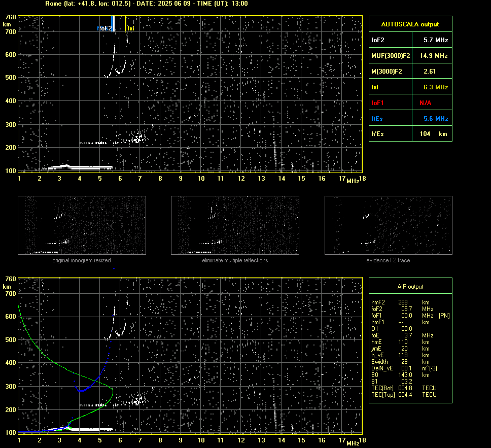Click the red foF1 N/A value
The width and height of the screenshot is (491, 448).
pos(425,103)
